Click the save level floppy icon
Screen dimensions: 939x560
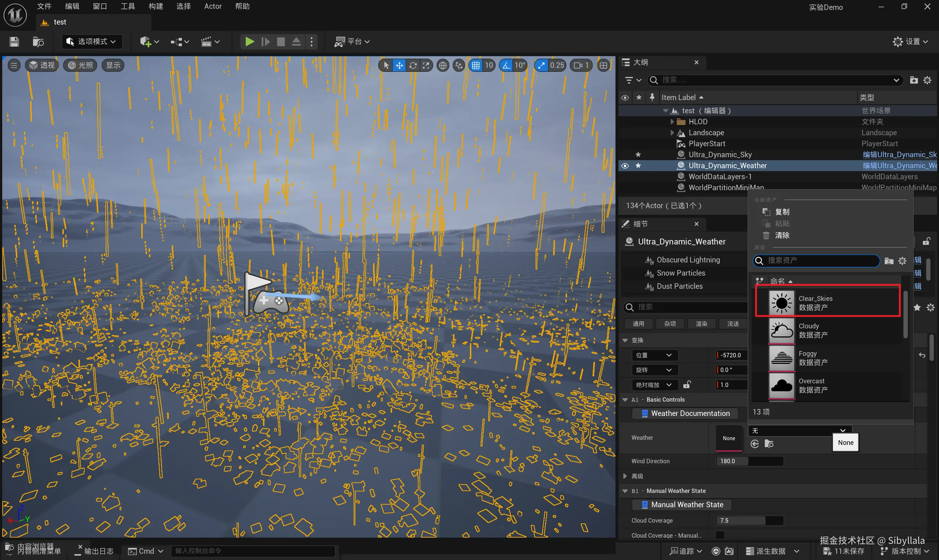tap(14, 41)
